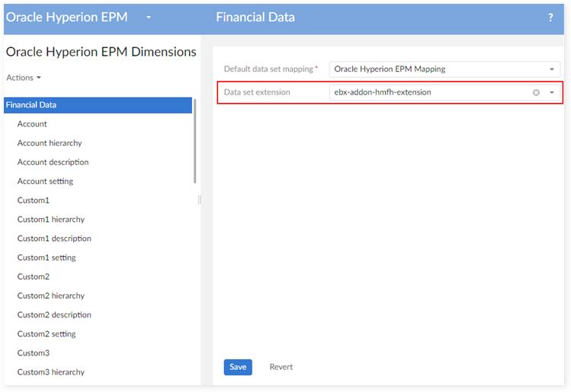
Task: Open Account description item
Action: point(53,162)
